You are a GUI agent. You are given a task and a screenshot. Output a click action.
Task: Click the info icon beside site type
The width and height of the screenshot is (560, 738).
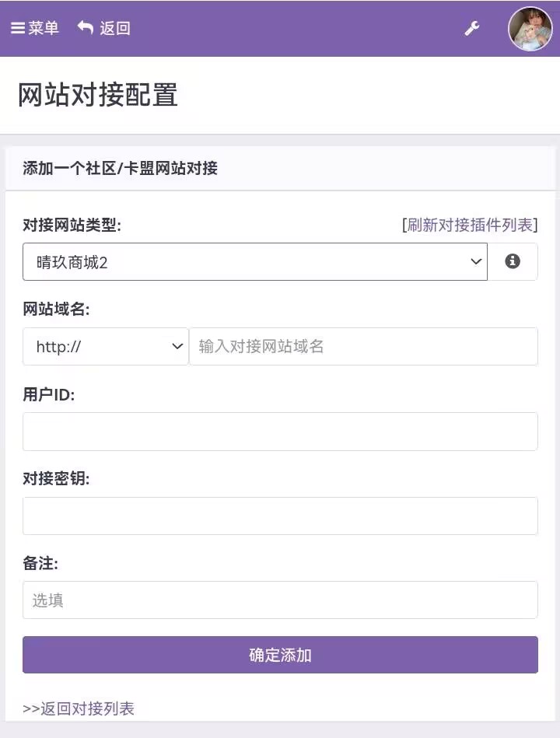[513, 261]
